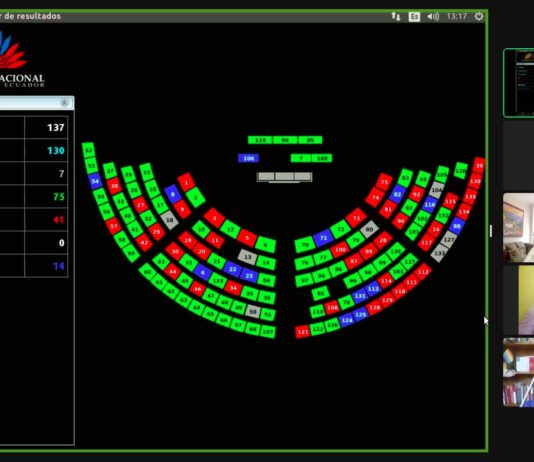The width and height of the screenshot is (534, 462).
Task: Select the shared screen thumbnail with green border
Action: tap(518, 83)
